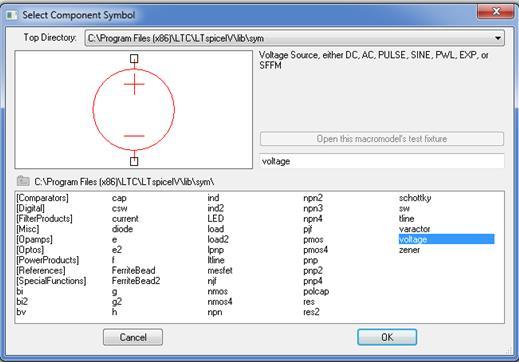Image resolution: width=519 pixels, height=362 pixels.
Task: Select the nmos component
Action: tap(218, 291)
